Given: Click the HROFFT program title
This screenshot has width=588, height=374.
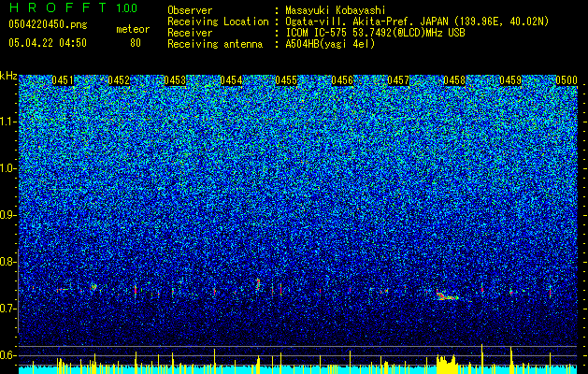Looking at the screenshot, I should click(x=58, y=7).
